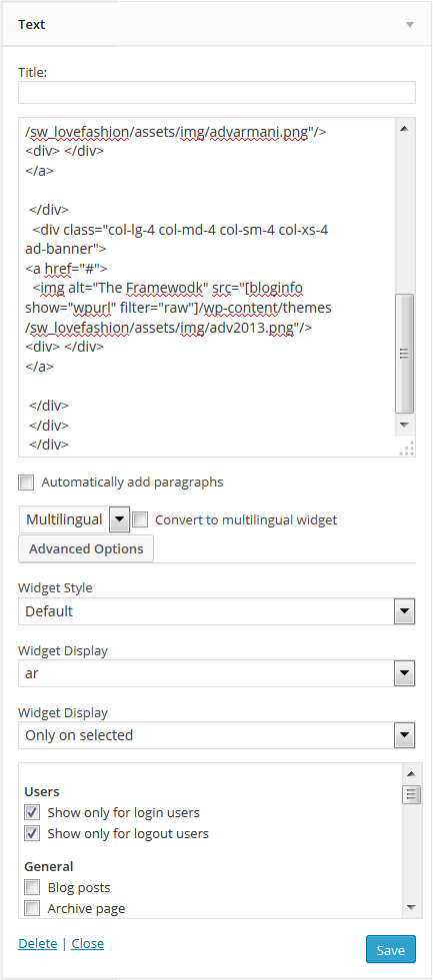This screenshot has height=980, width=433.
Task: Click the Delete link
Action: [38, 944]
